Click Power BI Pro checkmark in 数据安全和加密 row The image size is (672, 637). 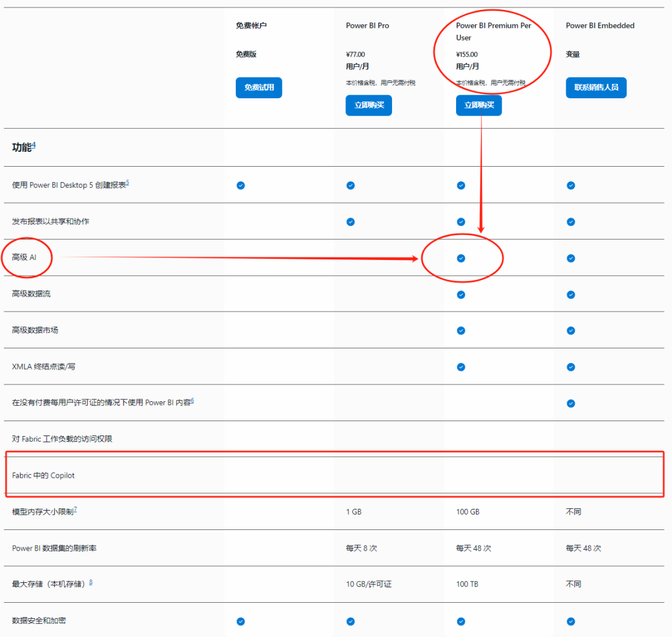point(350,621)
